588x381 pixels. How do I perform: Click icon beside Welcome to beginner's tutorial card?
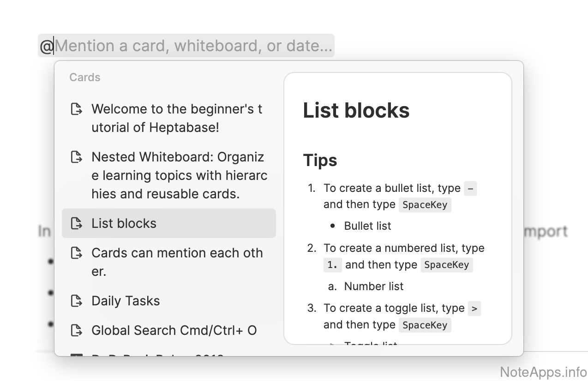coord(76,109)
